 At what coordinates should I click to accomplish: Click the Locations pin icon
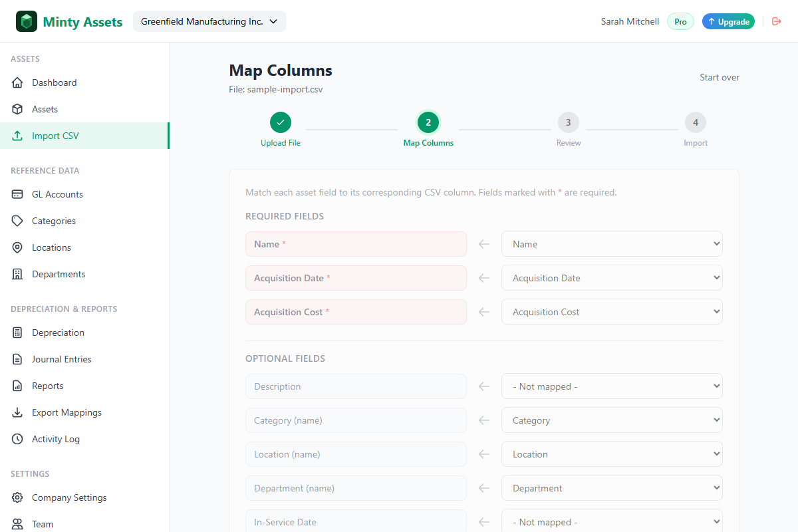18,247
